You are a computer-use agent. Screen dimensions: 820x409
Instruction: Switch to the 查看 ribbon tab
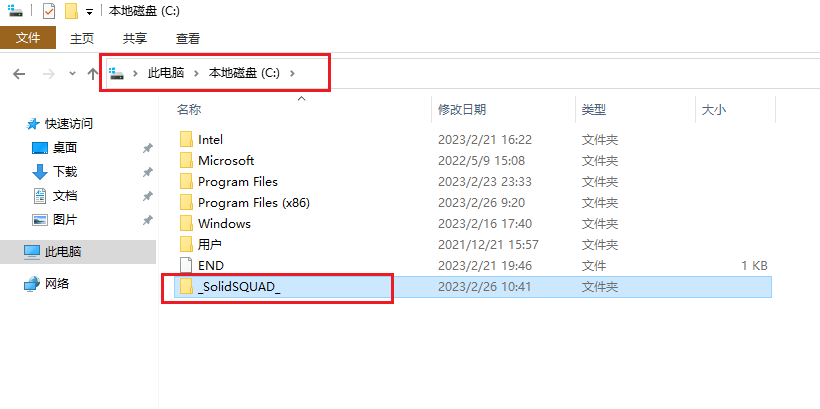point(188,38)
